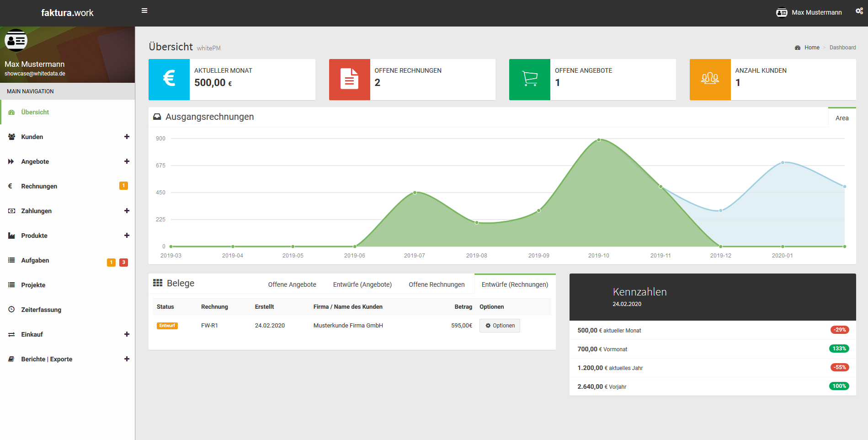This screenshot has height=440, width=868.
Task: Expand the Einkauf submenu plus
Action: pyautogui.click(x=127, y=334)
